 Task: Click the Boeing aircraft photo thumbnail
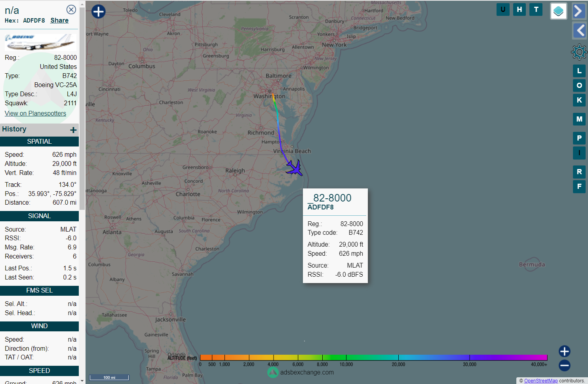coord(40,42)
